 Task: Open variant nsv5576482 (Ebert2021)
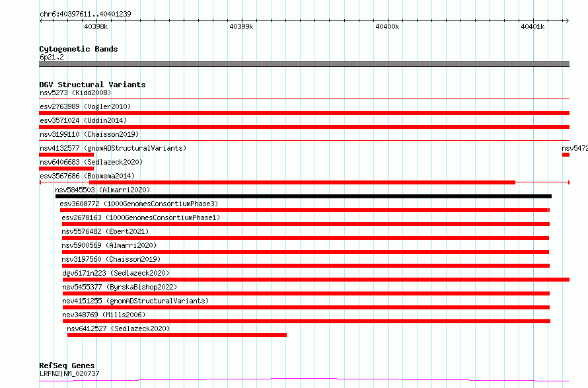point(105,231)
